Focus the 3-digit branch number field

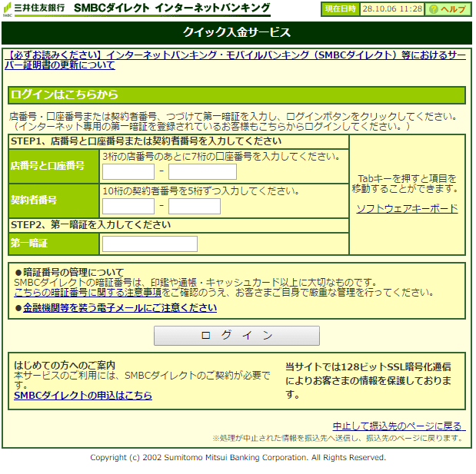[128, 171]
